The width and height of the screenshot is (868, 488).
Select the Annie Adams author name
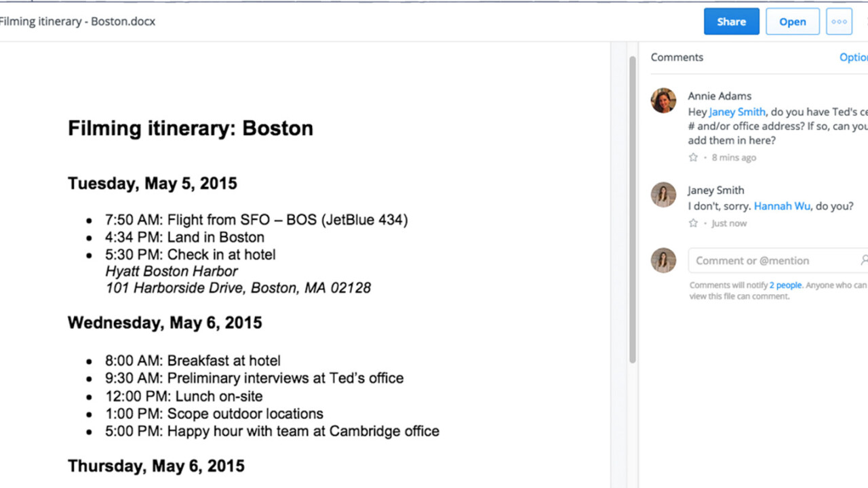pos(719,96)
